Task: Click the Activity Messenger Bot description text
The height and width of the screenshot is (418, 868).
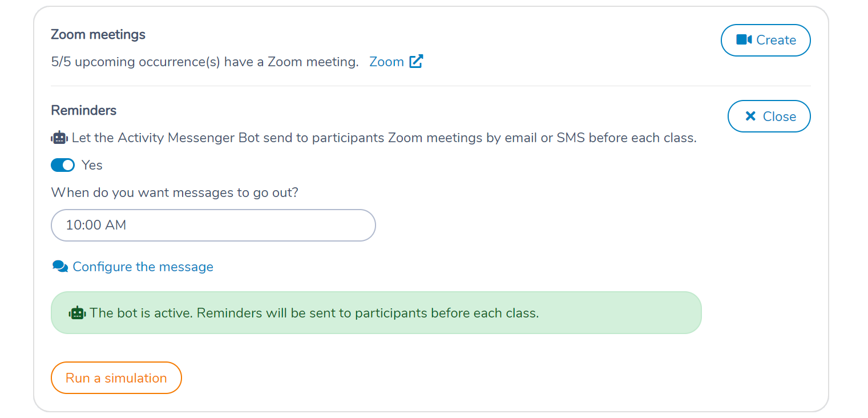Action: 384,138
